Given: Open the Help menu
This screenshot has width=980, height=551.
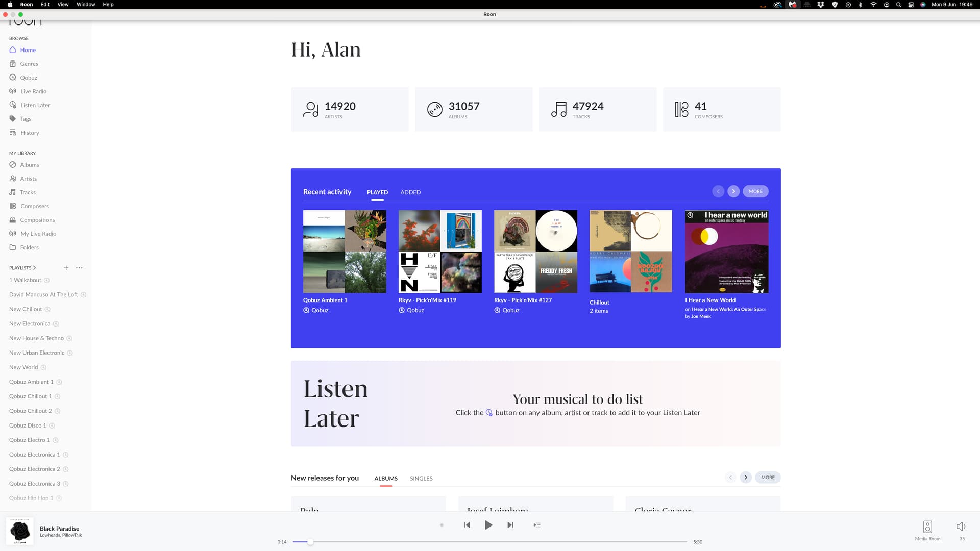Looking at the screenshot, I should pos(108,4).
